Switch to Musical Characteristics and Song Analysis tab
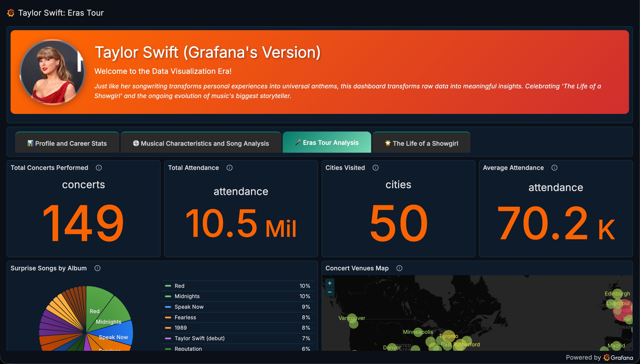Screen dimensions: 640x364 [x=201, y=143]
